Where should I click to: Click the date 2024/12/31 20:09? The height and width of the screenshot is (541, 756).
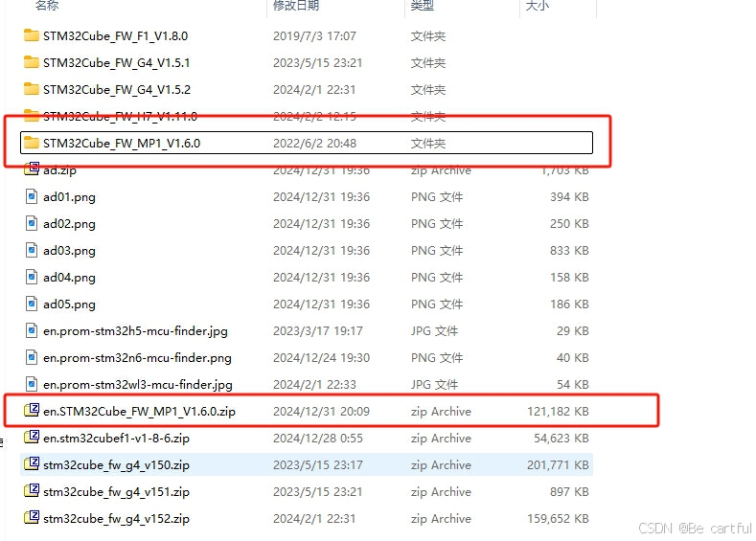[321, 412]
